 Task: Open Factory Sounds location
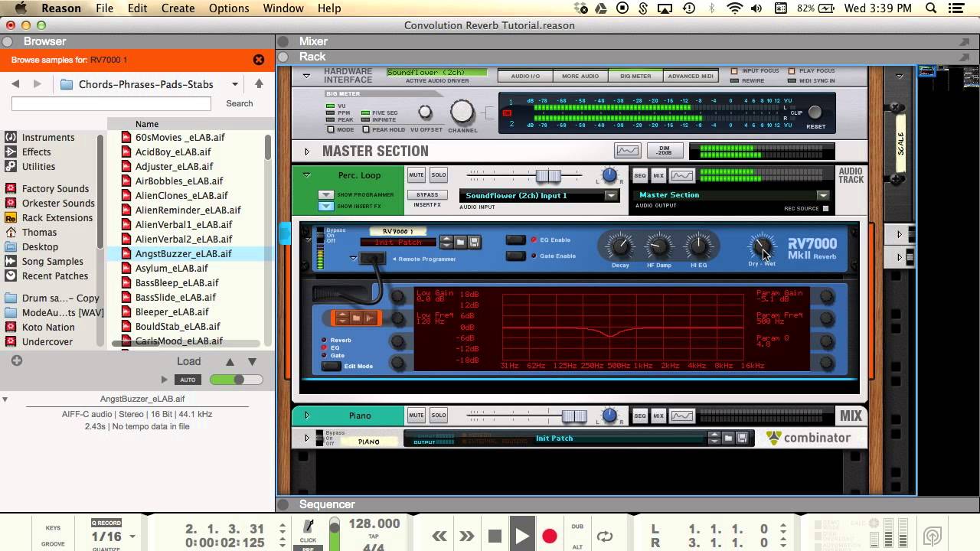click(x=55, y=189)
